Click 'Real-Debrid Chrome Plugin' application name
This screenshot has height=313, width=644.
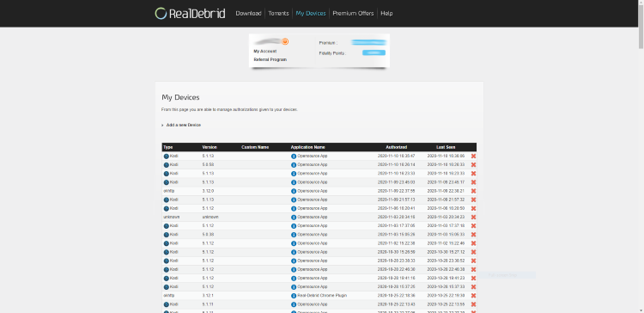[322, 296]
